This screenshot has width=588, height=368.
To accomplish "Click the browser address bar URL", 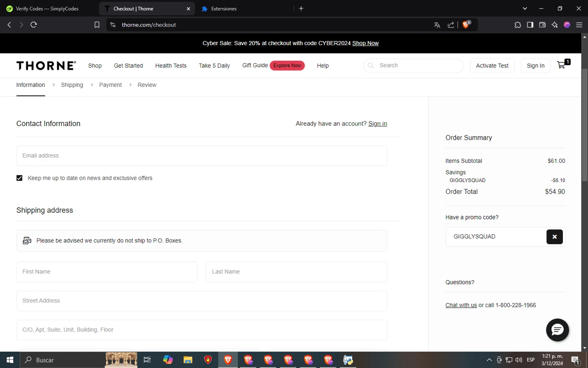I will 149,25.
